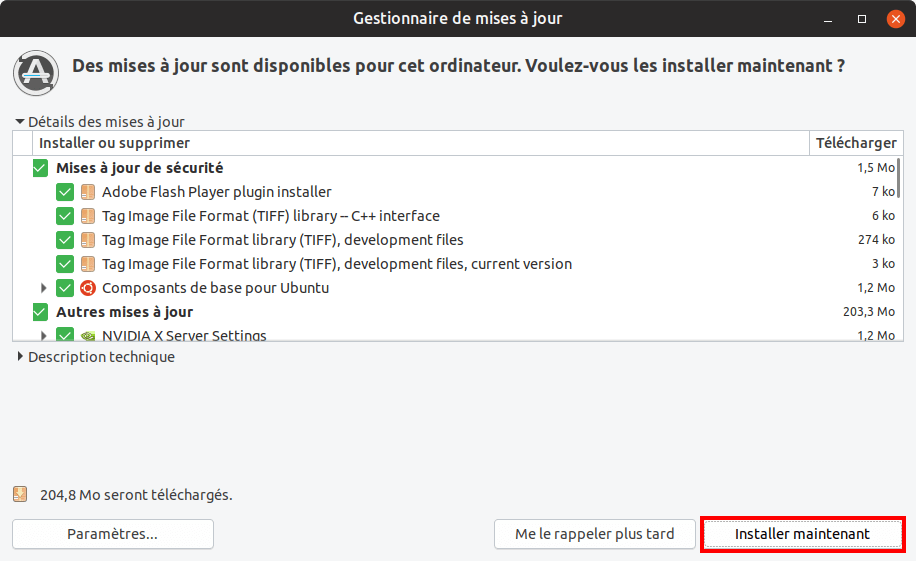This screenshot has width=916, height=561.
Task: Click the Installer maintenant button
Action: click(x=802, y=534)
